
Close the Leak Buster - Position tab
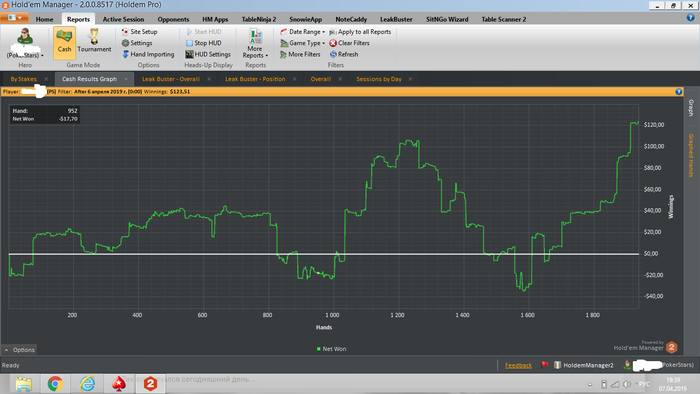tap(295, 79)
